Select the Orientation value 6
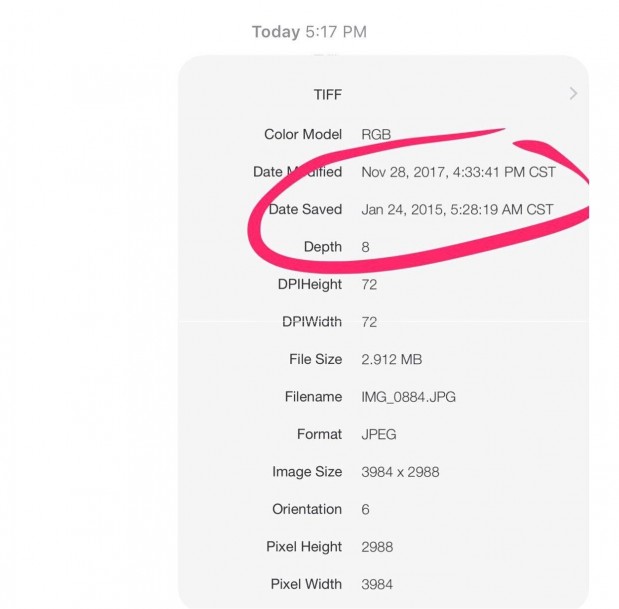This screenshot has width=619, height=609. pyautogui.click(x=366, y=509)
